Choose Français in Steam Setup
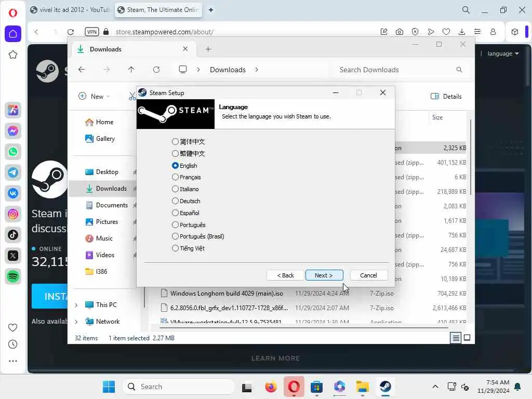Viewport: 532px width, 399px height. (187, 177)
